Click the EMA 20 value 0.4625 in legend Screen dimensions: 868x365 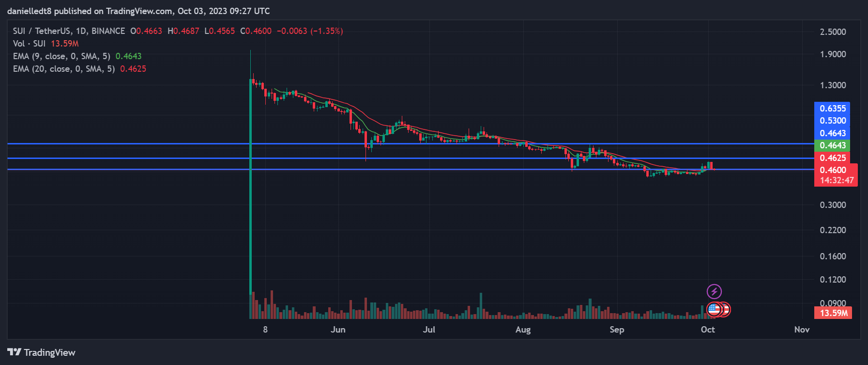(133, 69)
